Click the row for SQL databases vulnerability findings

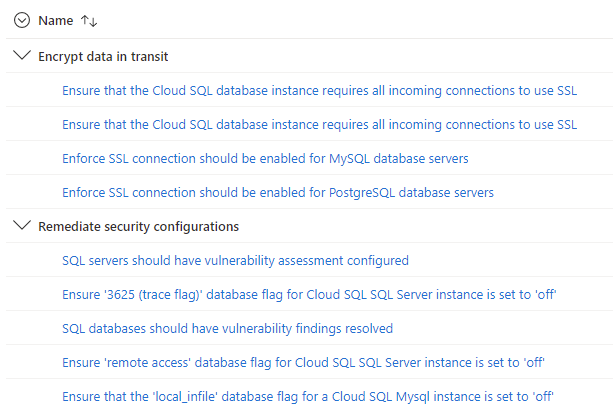310,328
